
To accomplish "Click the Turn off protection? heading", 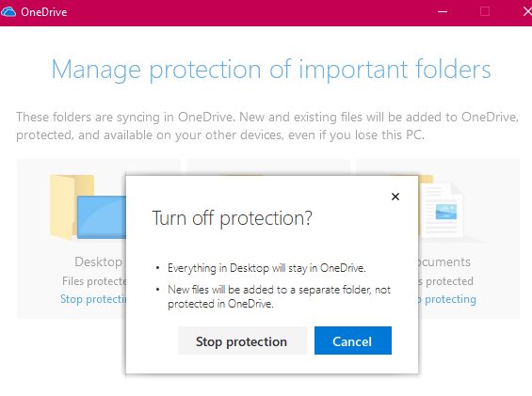I will [232, 218].
